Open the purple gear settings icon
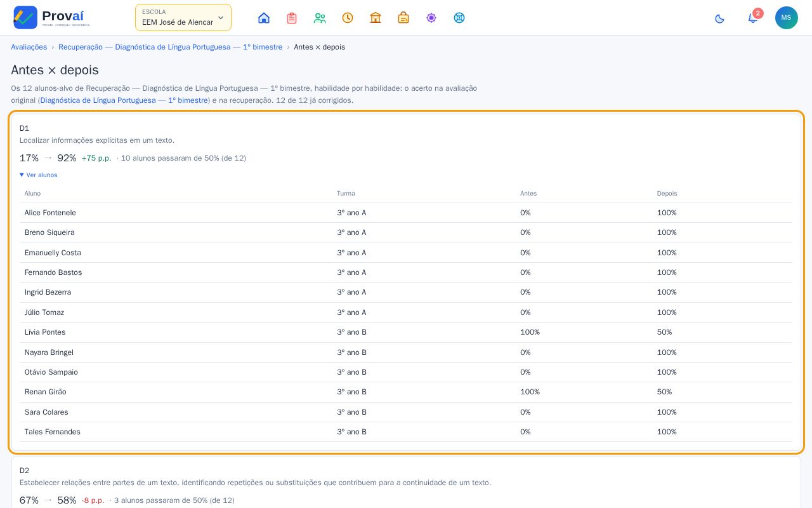Viewport: 812px width, 508px height. [431, 18]
